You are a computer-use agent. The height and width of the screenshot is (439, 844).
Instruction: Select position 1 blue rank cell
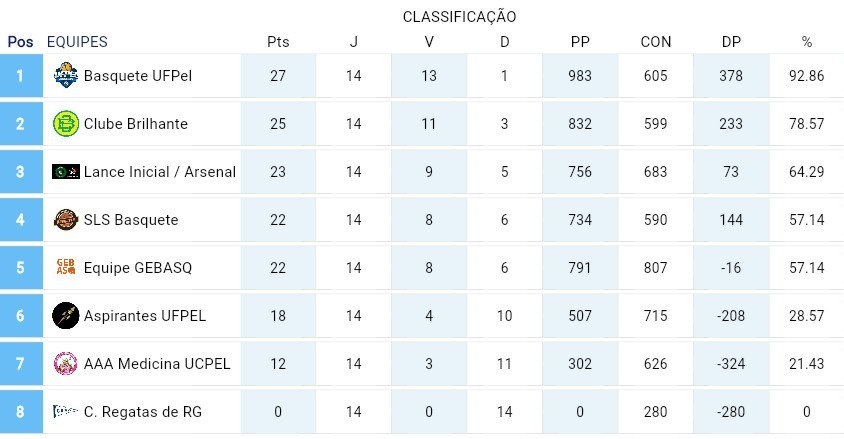[21, 75]
